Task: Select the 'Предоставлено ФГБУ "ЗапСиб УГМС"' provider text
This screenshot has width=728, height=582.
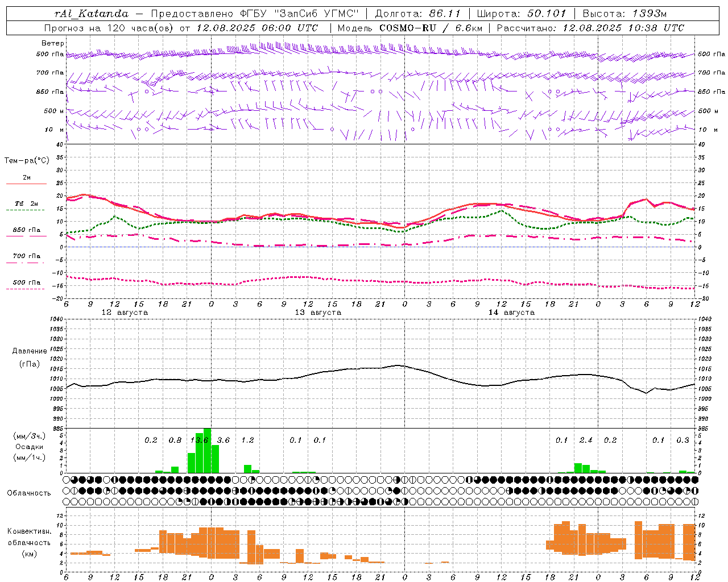Action: (255, 14)
